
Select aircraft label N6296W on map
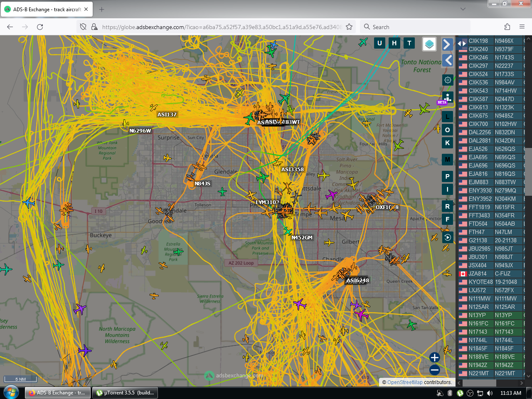[140, 131]
